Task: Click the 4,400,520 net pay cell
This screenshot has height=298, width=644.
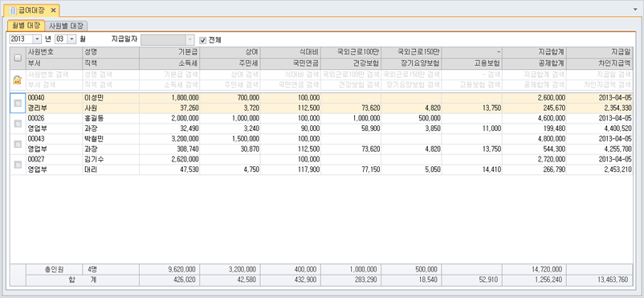Action: [600, 129]
